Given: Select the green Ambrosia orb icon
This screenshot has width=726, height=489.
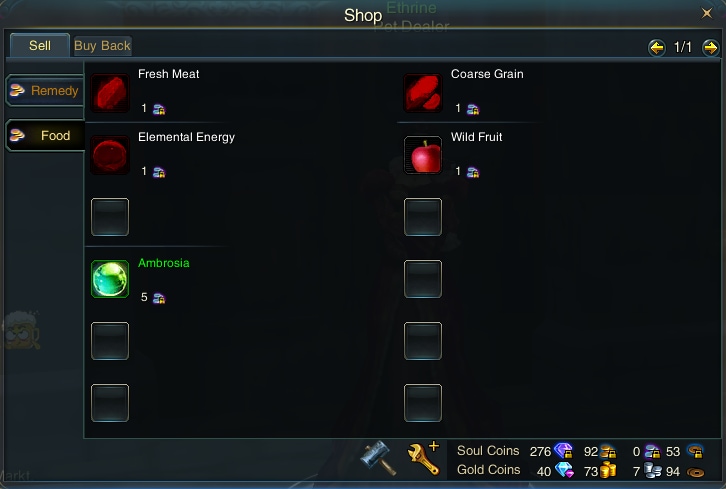Looking at the screenshot, I should (x=110, y=279).
